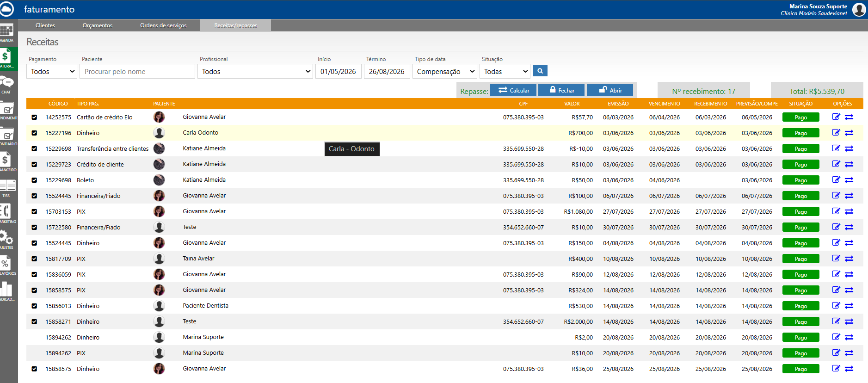The height and width of the screenshot is (383, 868).
Task: Toggle checkbox for Taina Avelar row
Action: (x=34, y=259)
